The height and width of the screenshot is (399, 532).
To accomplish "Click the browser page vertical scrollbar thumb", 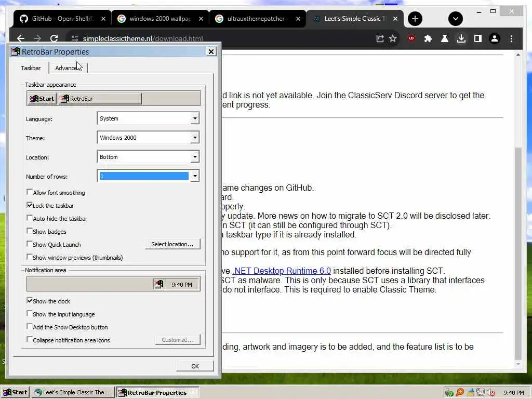I will pyautogui.click(x=518, y=253).
